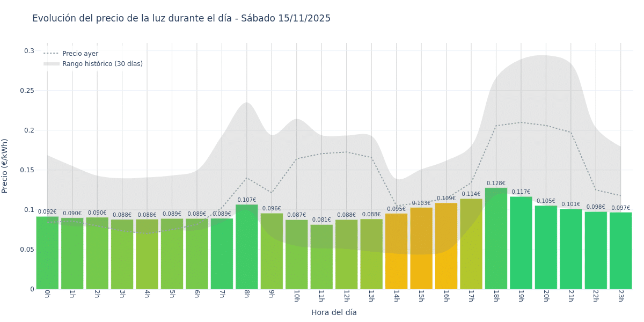Click the 0.109€ label above the 16h bar

point(446,199)
